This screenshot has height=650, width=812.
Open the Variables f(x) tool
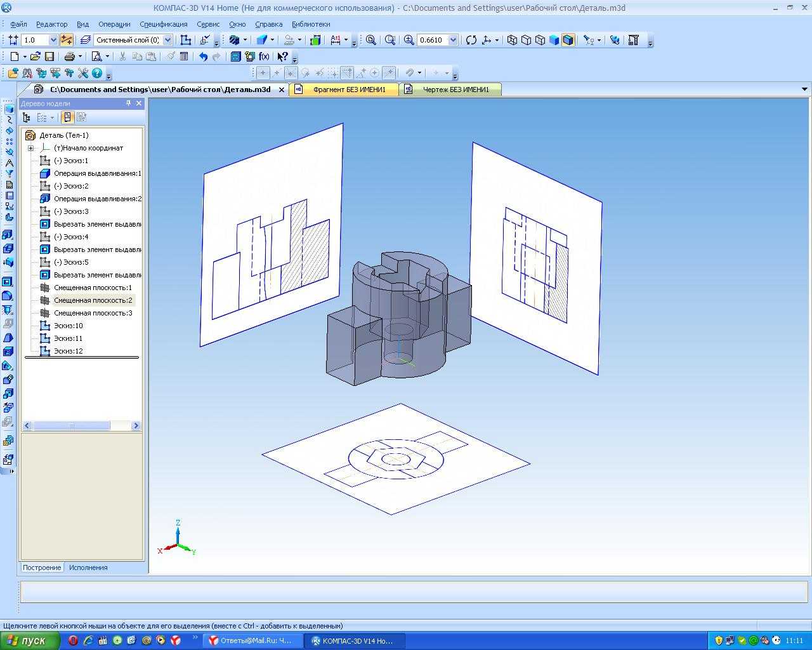[264, 56]
